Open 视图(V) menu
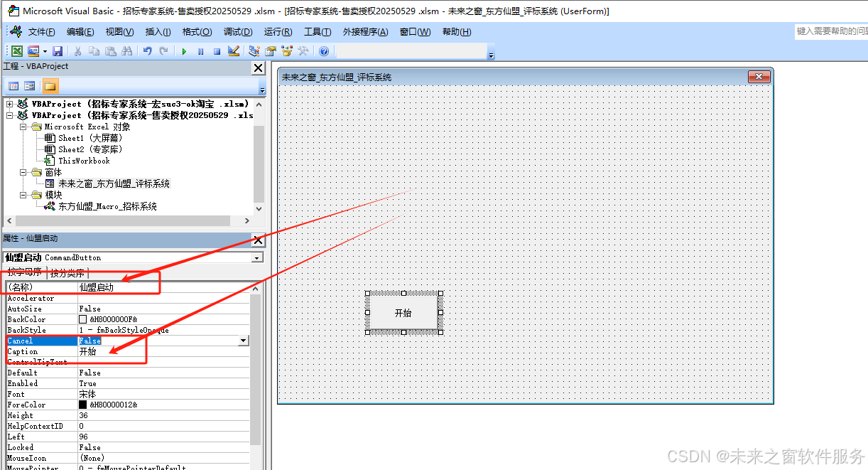 [x=119, y=32]
